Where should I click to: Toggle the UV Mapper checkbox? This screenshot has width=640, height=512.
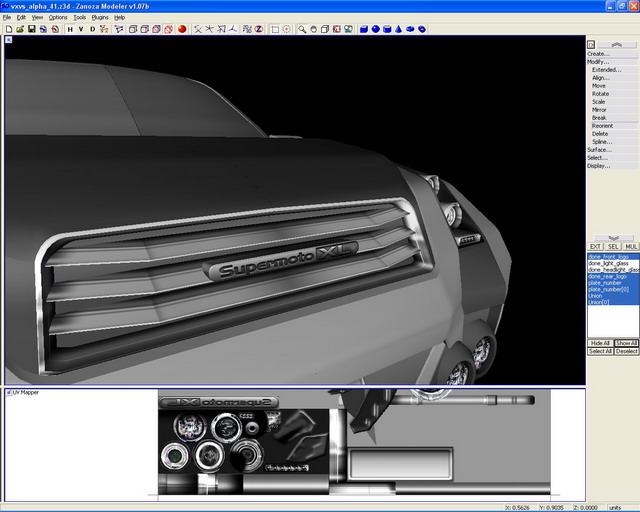coord(9,392)
